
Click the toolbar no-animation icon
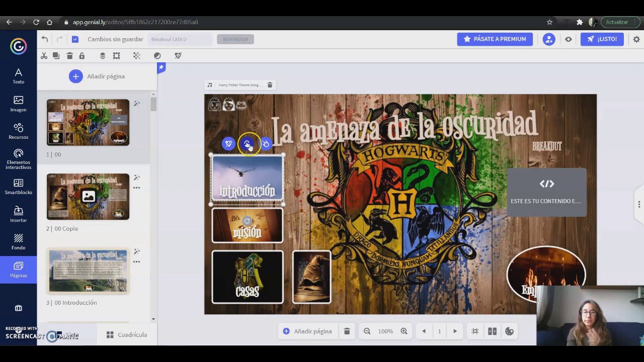178,56
